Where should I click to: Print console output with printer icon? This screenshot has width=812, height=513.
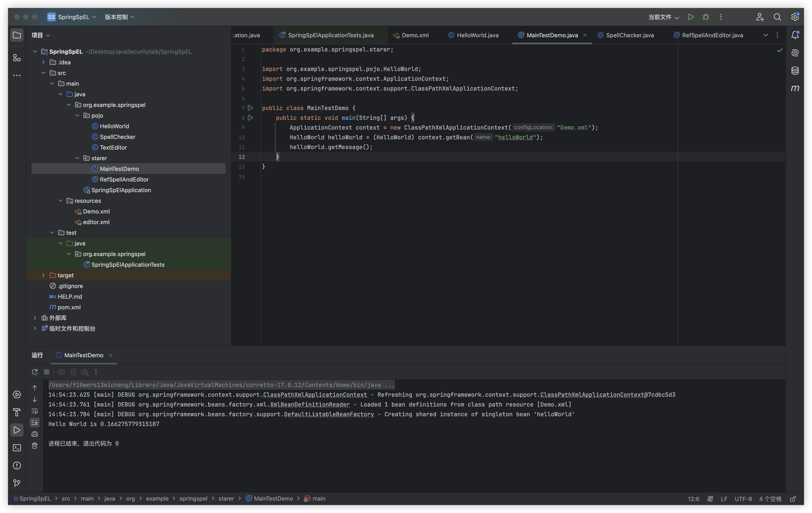34,434
